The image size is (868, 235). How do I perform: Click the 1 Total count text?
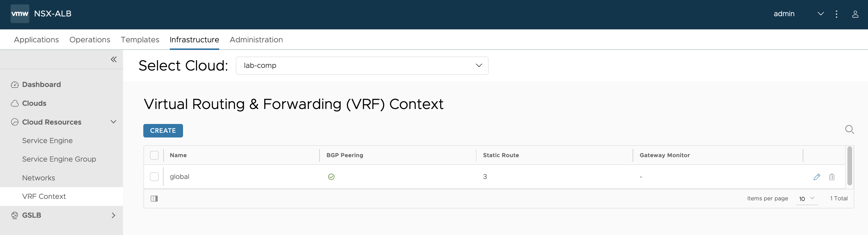click(x=839, y=199)
